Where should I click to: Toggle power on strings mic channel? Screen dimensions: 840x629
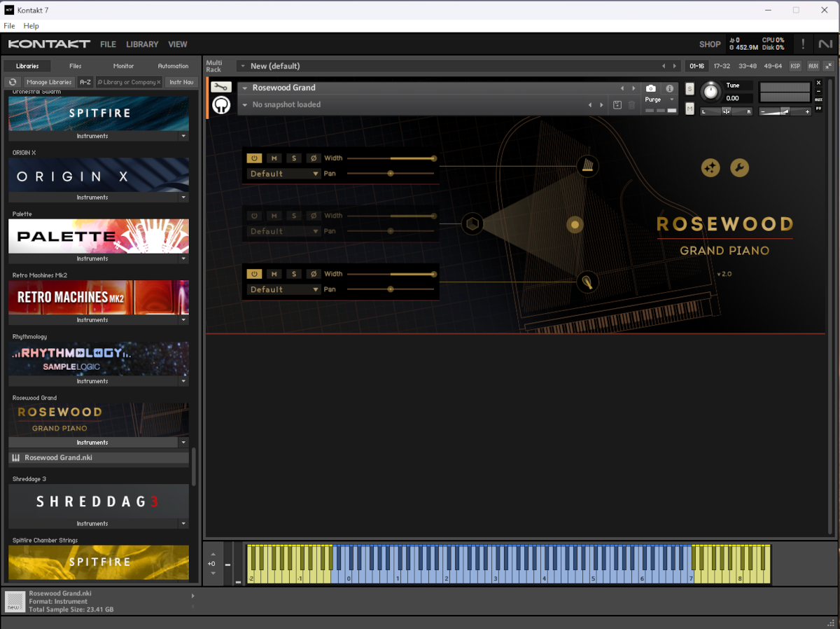[254, 158]
